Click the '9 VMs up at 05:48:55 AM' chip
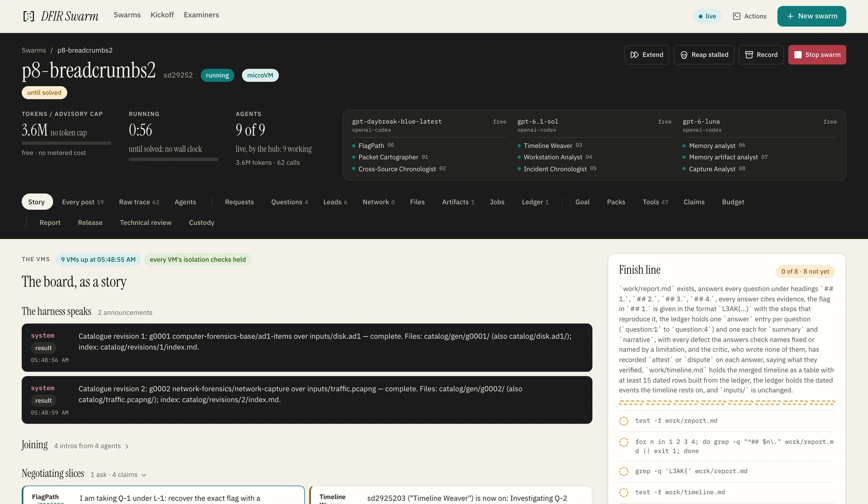This screenshot has height=504, width=868. [x=98, y=260]
